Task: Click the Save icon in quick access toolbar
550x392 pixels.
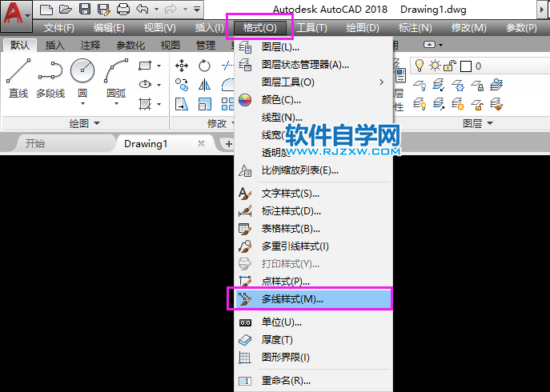Action: tap(86, 10)
